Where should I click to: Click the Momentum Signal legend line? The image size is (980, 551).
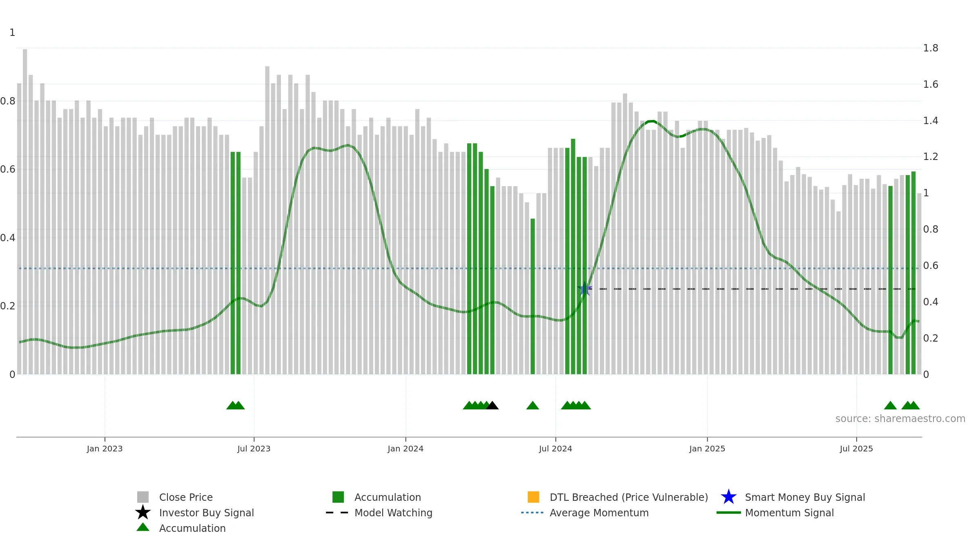point(728,513)
